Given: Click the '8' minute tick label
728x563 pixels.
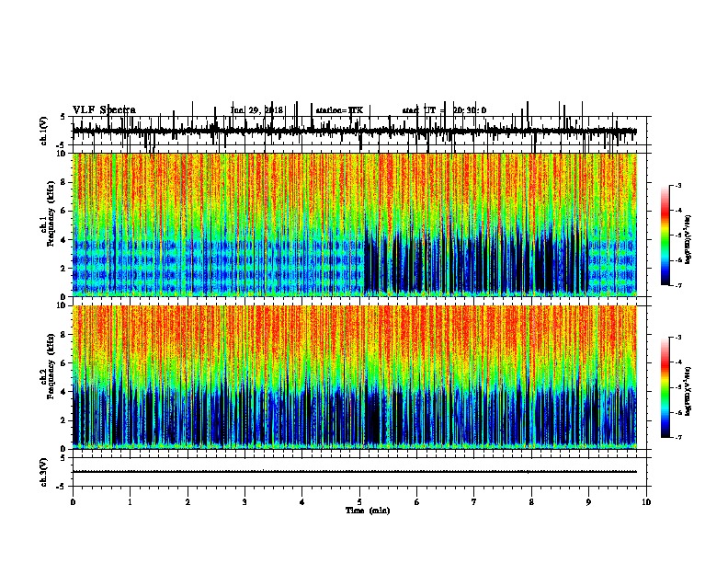Looking at the screenshot, I should [x=531, y=502].
